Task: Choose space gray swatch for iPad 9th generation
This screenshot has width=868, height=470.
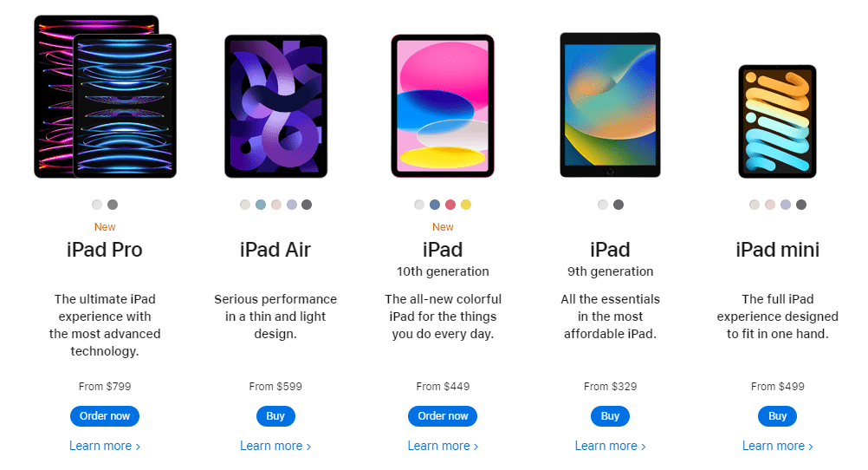Action: 619,205
